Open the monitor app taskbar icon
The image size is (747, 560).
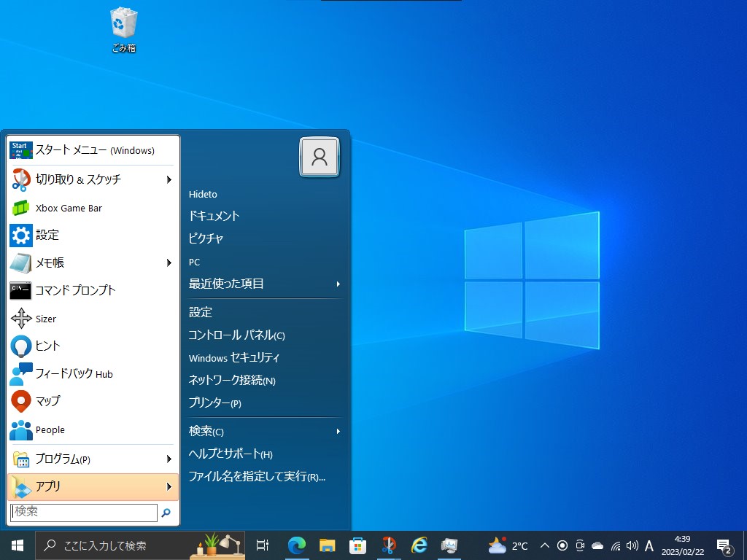click(449, 545)
